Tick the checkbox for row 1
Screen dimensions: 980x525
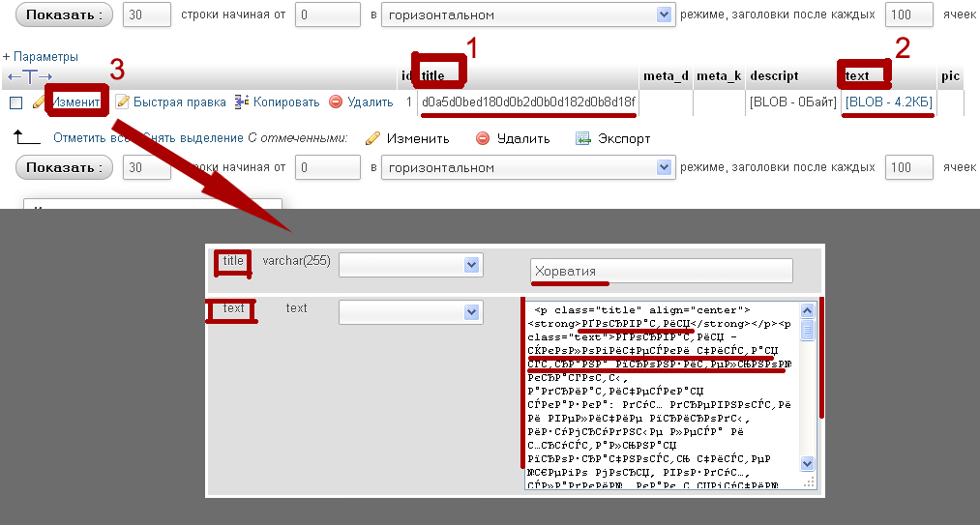point(15,102)
